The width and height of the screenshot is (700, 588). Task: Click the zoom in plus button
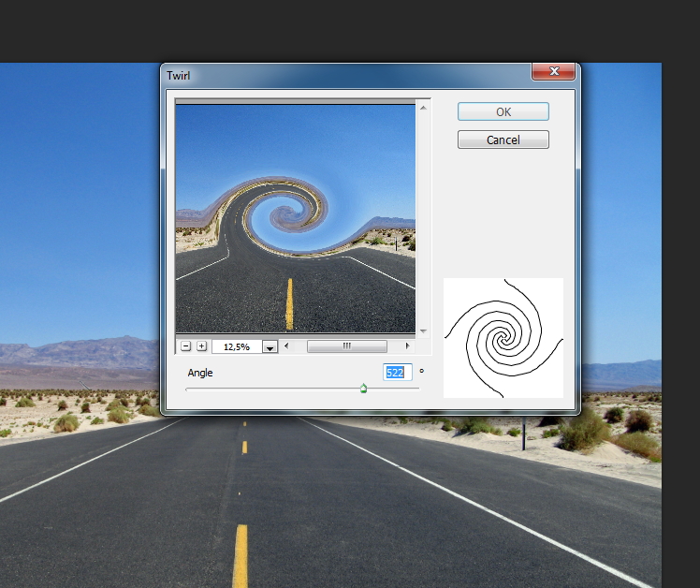pos(201,346)
